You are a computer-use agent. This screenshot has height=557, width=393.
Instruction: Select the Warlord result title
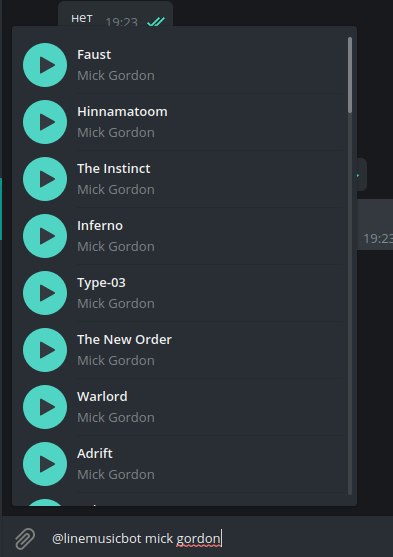(102, 396)
